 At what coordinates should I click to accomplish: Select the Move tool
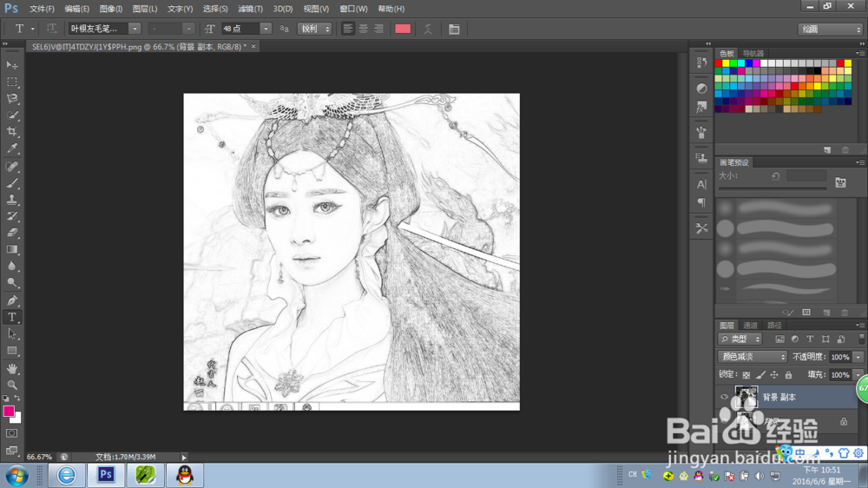tap(11, 65)
